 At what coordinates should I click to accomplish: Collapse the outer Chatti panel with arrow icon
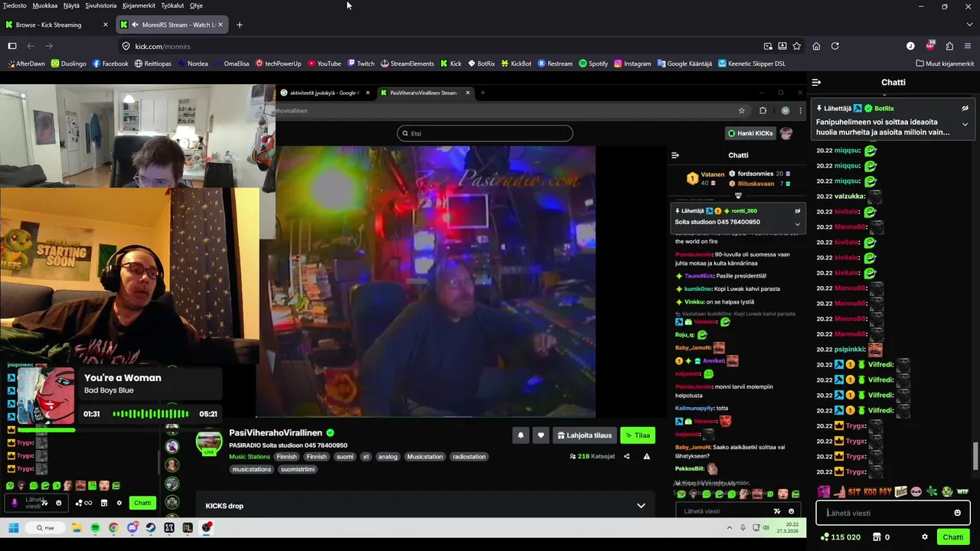pyautogui.click(x=816, y=82)
